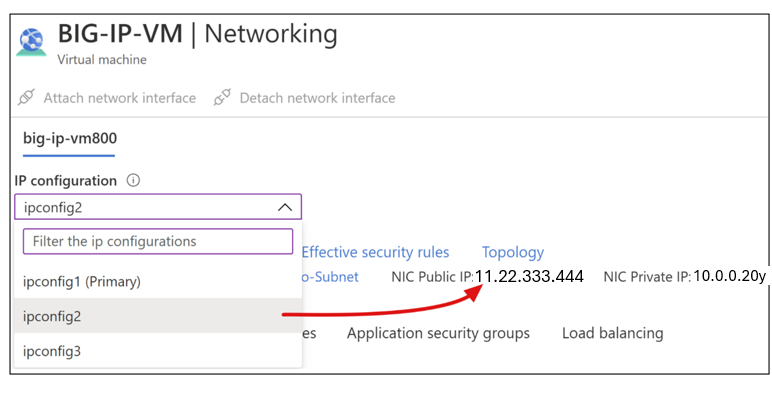This screenshot has height=393, width=772.
Task: Click the NIC Public IP value 11.22.333.444
Action: (529, 277)
